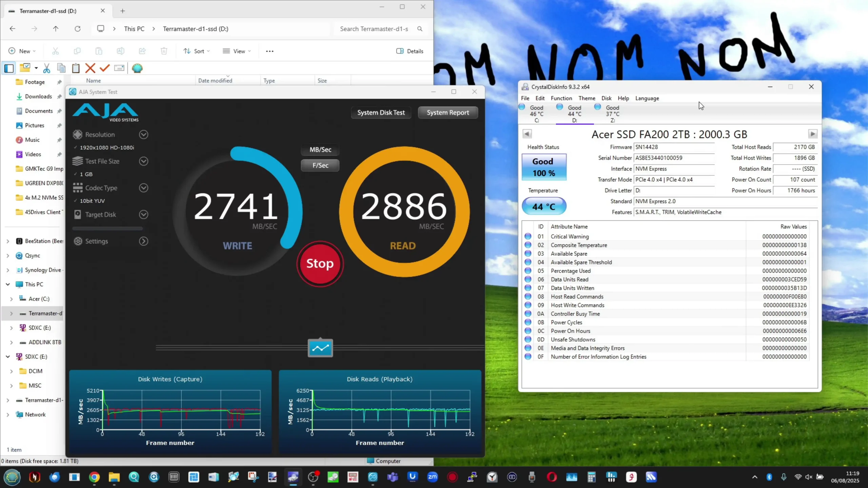Expand the Test File Size dropdown

point(143,161)
